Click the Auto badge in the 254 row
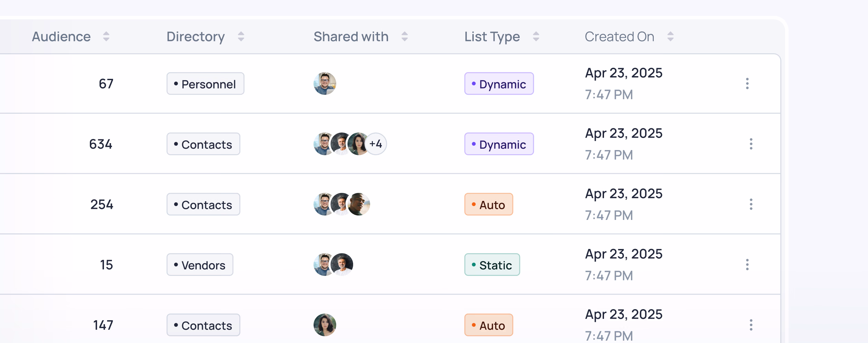 coord(489,204)
